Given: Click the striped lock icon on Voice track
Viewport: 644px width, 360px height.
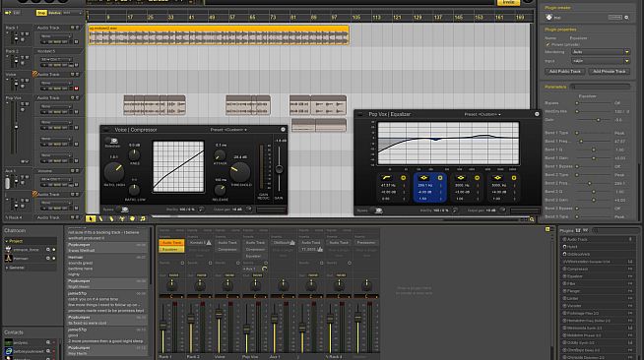Looking at the screenshot, I should click(x=34, y=74).
